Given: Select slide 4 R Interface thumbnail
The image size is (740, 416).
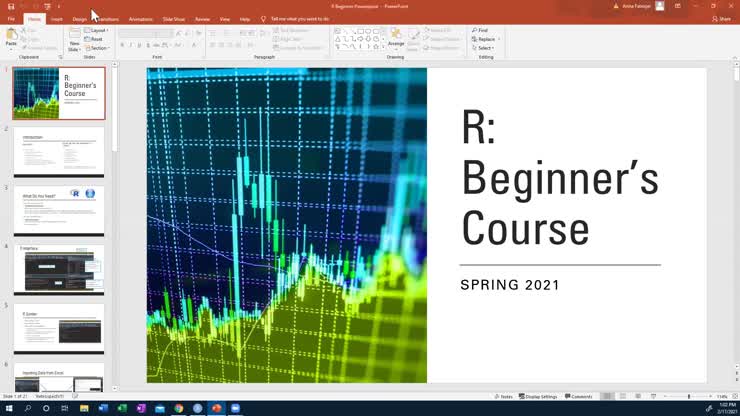Looking at the screenshot, I should pos(59,270).
